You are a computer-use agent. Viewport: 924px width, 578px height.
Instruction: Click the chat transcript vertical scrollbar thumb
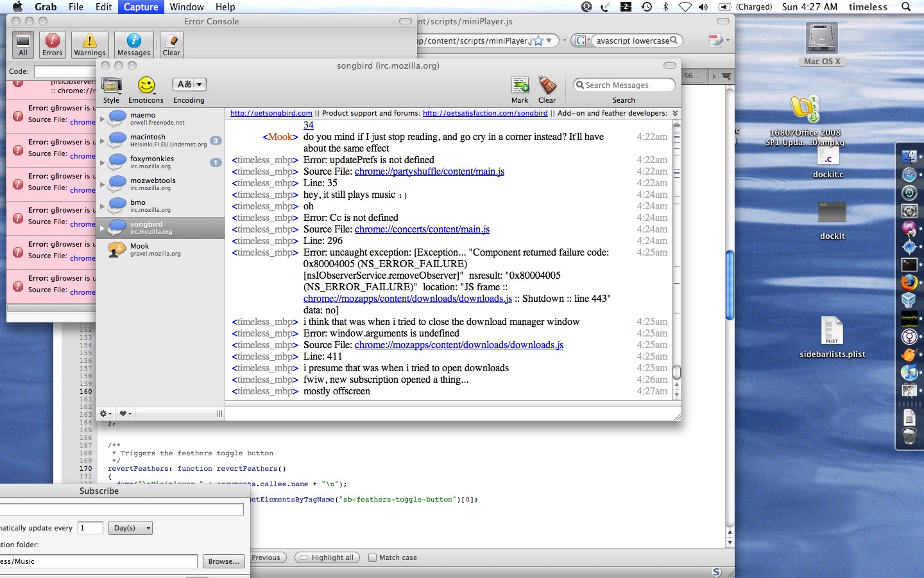[x=676, y=372]
